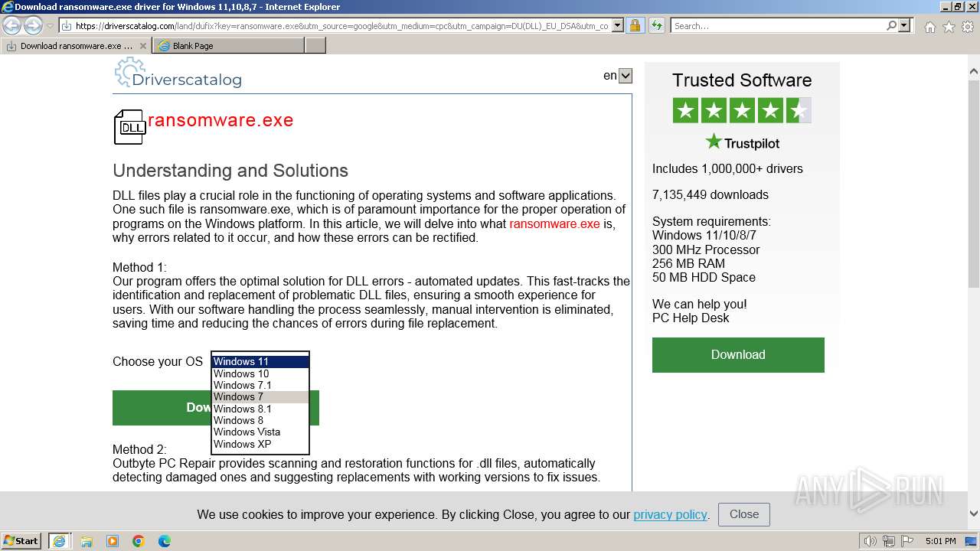
Task: Choose Windows XP in OS list
Action: point(260,444)
